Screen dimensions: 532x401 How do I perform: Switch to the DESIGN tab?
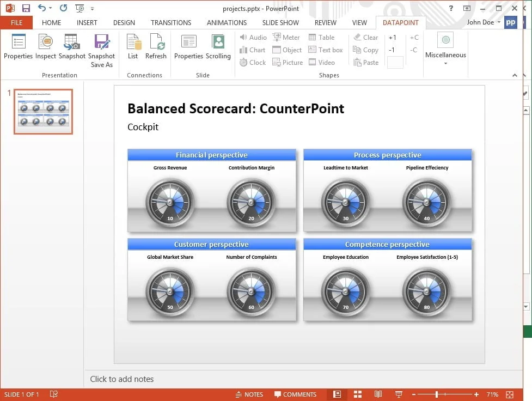[124, 23]
